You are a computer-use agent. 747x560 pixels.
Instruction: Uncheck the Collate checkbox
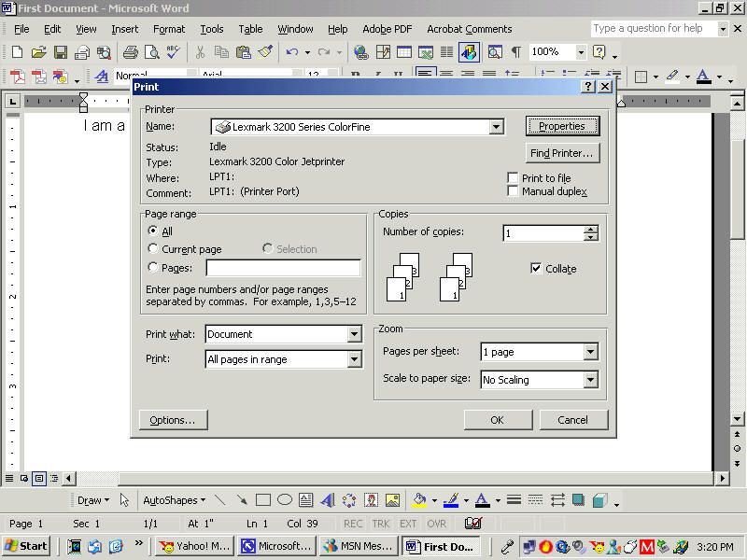(x=536, y=269)
